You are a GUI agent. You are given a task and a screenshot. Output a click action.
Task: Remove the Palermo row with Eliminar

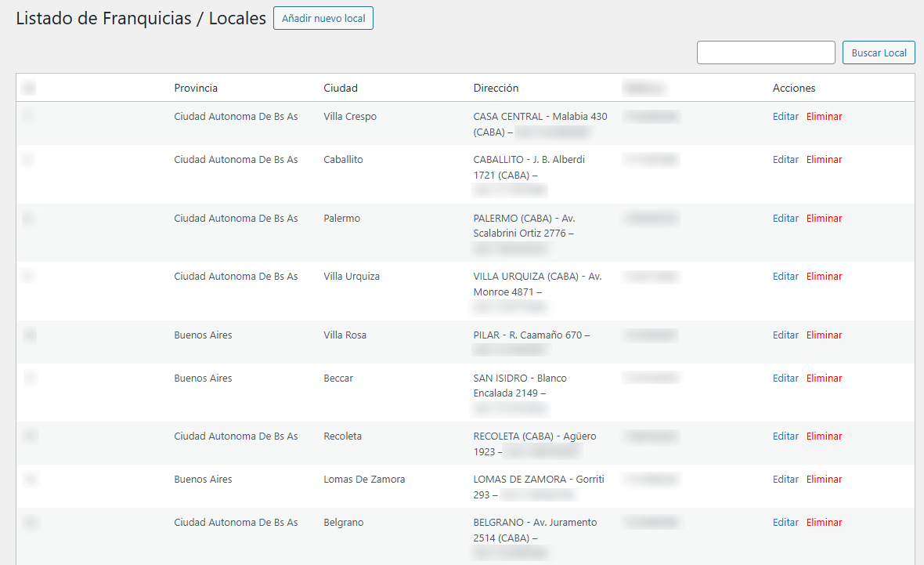pos(824,219)
